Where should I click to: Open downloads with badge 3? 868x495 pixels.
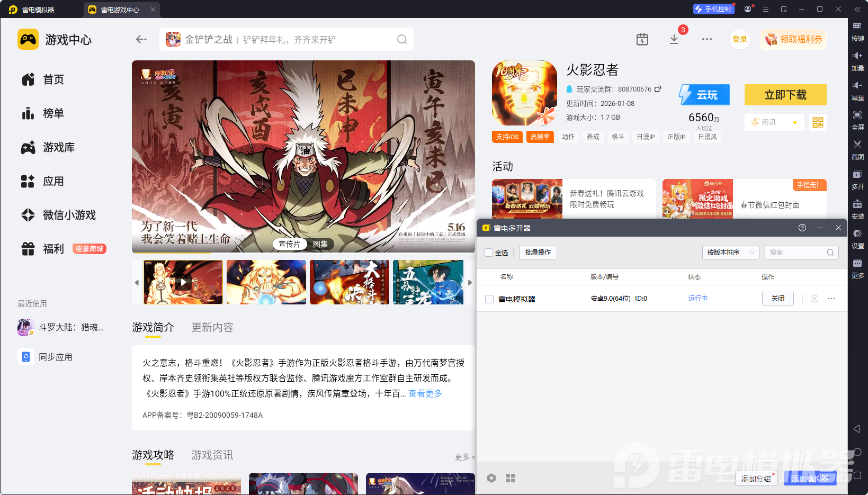[674, 39]
